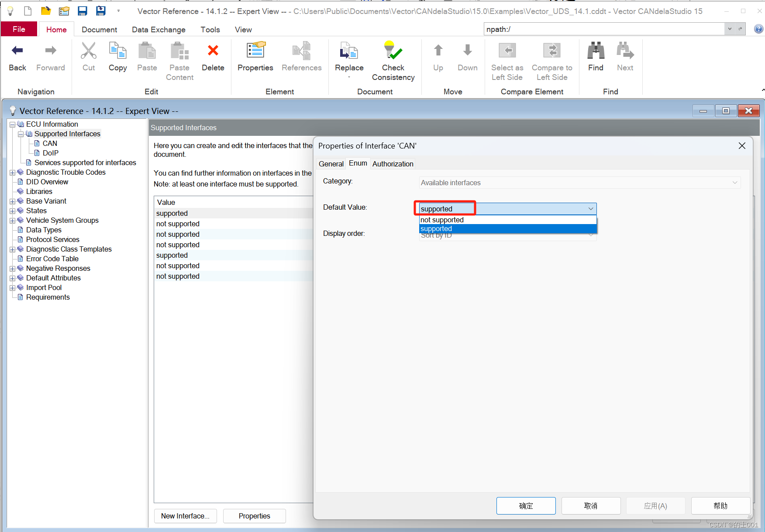This screenshot has height=532, width=765.
Task: Click Select as Left Side
Action: click(507, 61)
